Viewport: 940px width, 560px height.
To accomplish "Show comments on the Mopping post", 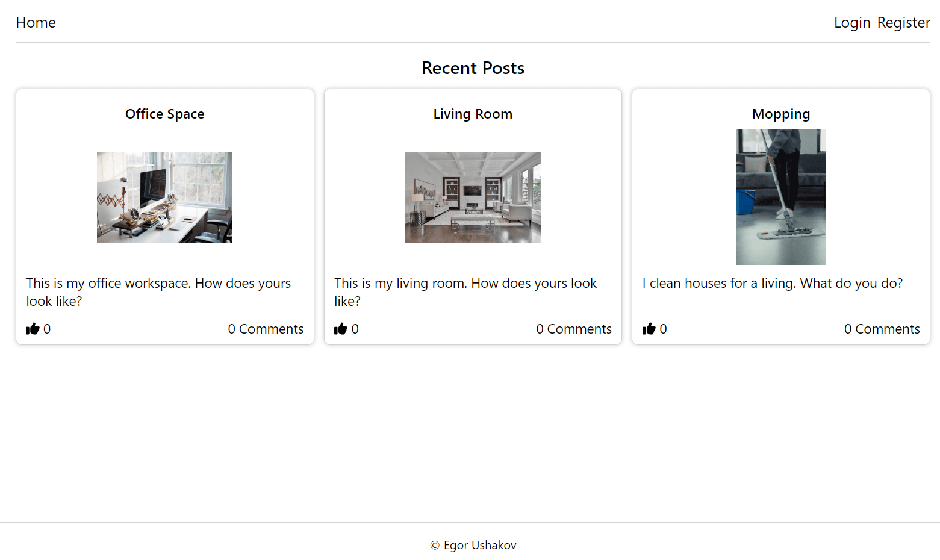I will click(882, 329).
